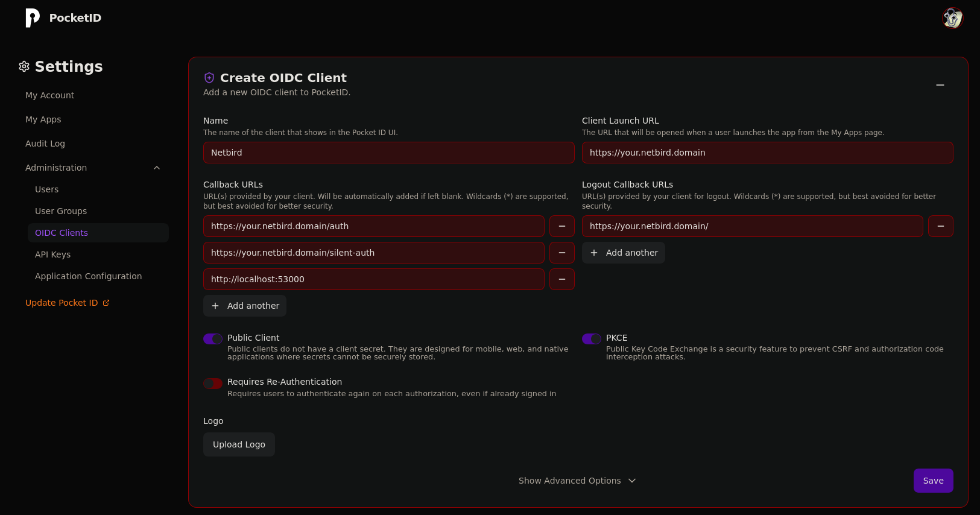
Task: Click the external link icon beside Update Pocket ID
Action: [x=106, y=303]
